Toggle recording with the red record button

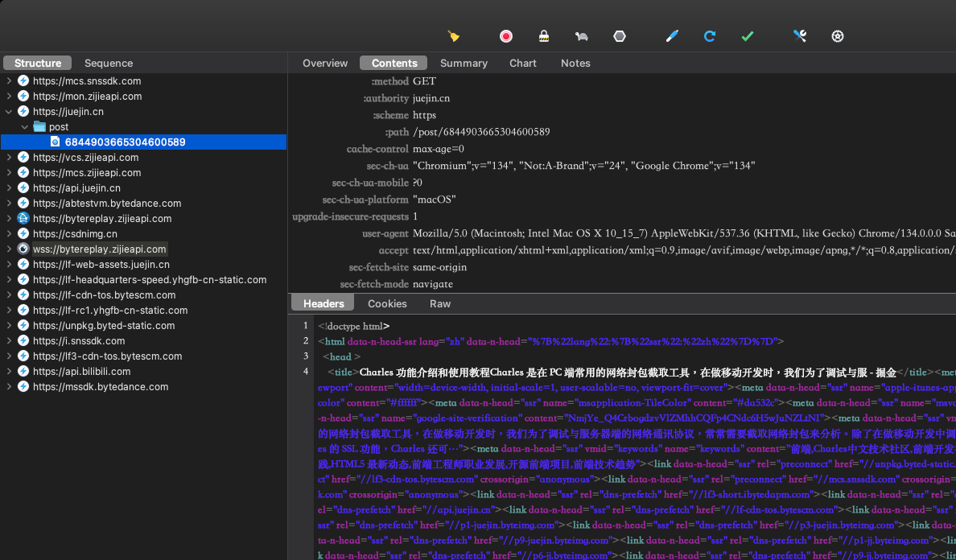pos(505,36)
